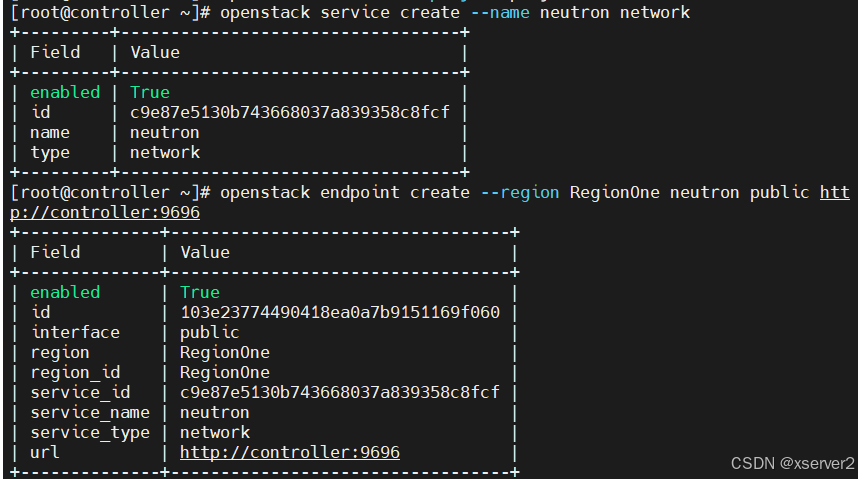The image size is (859, 479).
Task: Click 'Field' header of endpoint table
Action: [55, 252]
